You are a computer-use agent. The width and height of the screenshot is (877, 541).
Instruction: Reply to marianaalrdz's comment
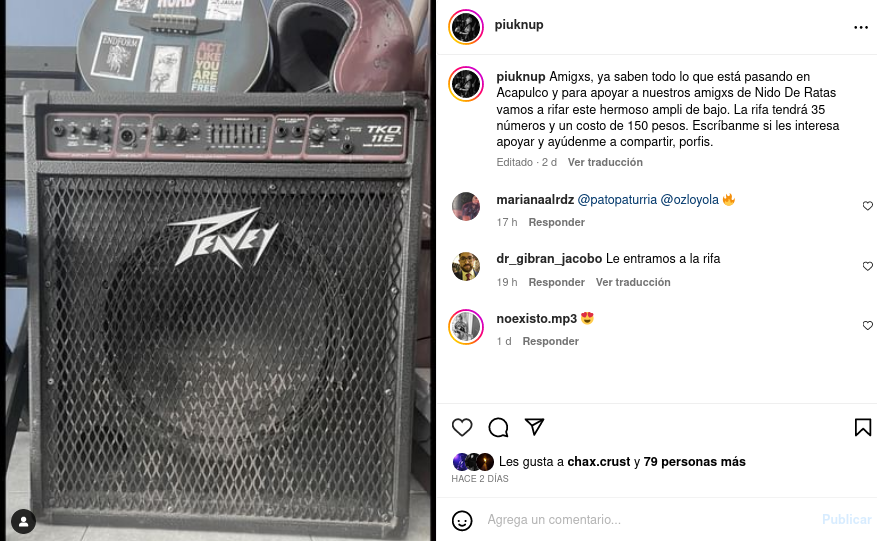pos(557,222)
